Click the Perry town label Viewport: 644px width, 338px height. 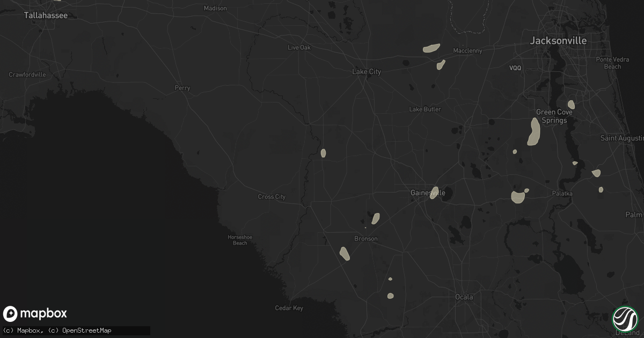(182, 88)
